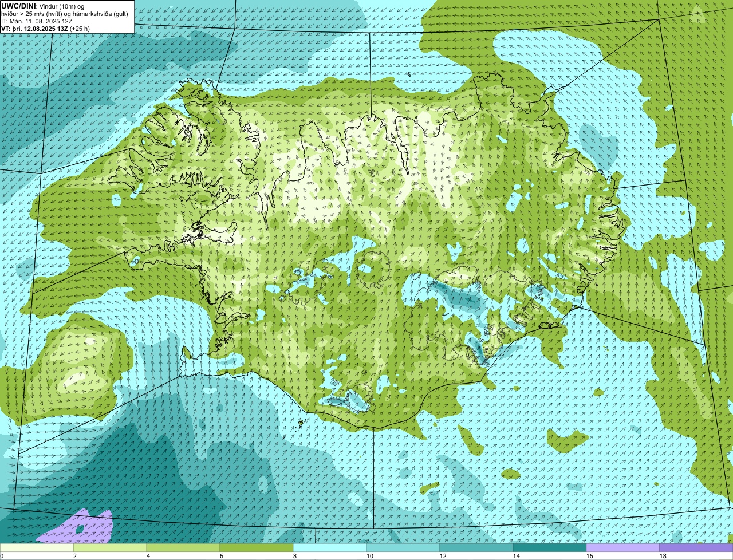
Task: Pick the lavender 16–18 m/s legend swatch
Action: pyautogui.click(x=623, y=548)
